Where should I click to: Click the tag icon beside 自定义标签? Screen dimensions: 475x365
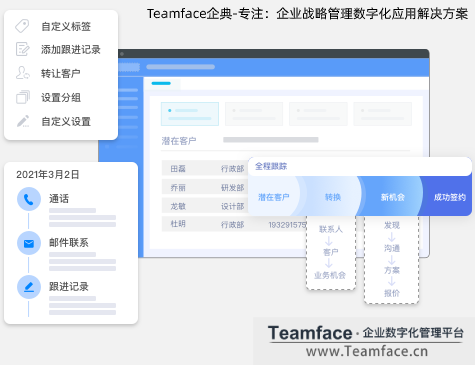click(x=22, y=26)
